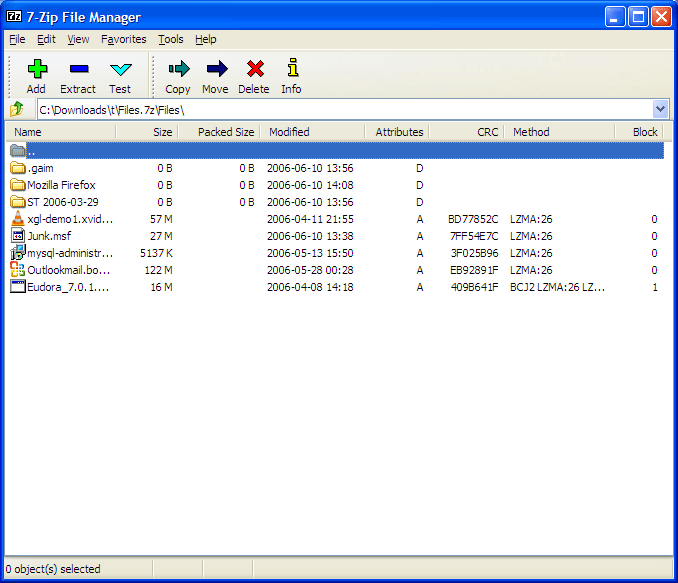Click the Junk.msf file icon
The height and width of the screenshot is (583, 678).
(17, 236)
